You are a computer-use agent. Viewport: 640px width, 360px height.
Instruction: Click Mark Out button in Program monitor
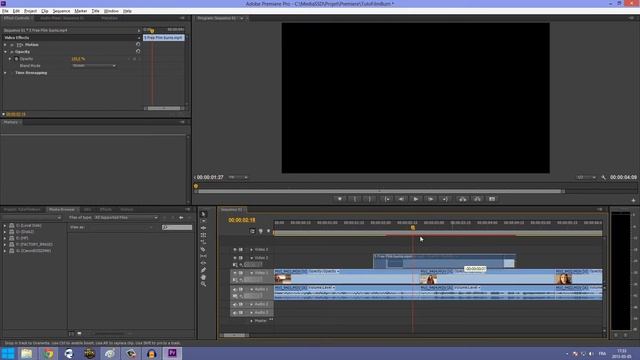click(x=369, y=199)
